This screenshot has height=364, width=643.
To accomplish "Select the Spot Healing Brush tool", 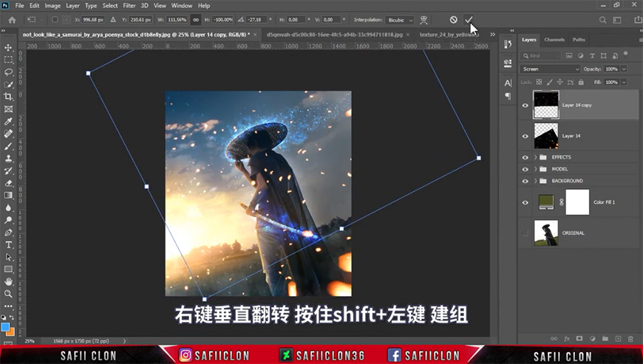I will (8, 134).
